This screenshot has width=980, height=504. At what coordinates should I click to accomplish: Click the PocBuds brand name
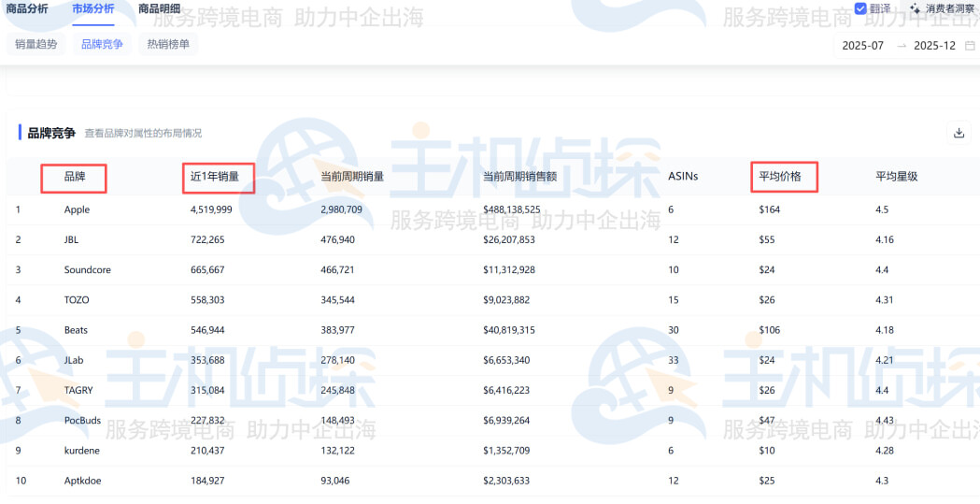tap(82, 420)
